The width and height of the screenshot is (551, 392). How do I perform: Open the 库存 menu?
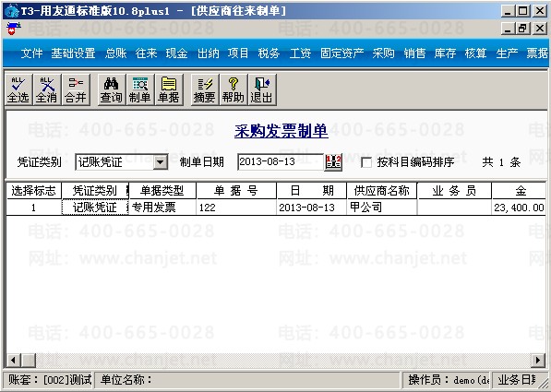coord(445,53)
